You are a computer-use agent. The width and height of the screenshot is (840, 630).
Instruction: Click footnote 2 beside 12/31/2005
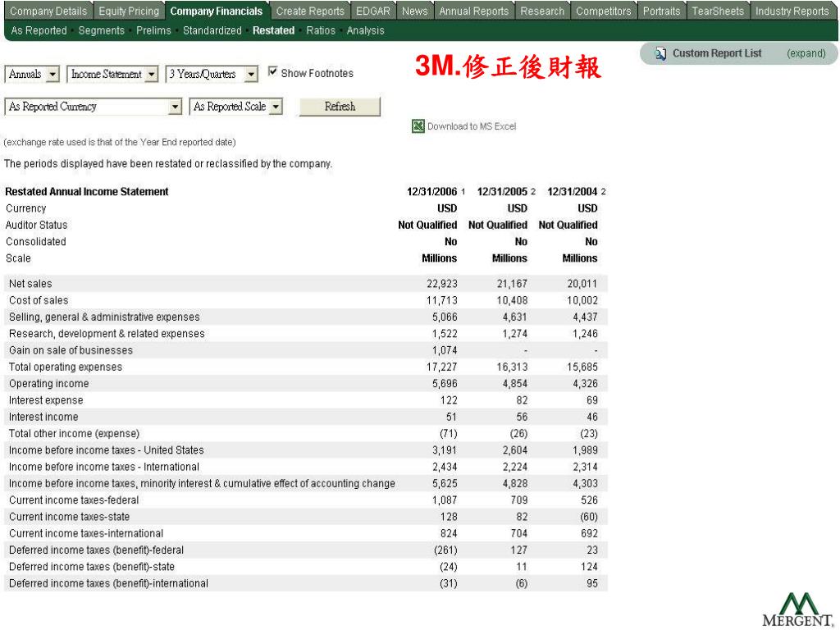click(x=533, y=192)
